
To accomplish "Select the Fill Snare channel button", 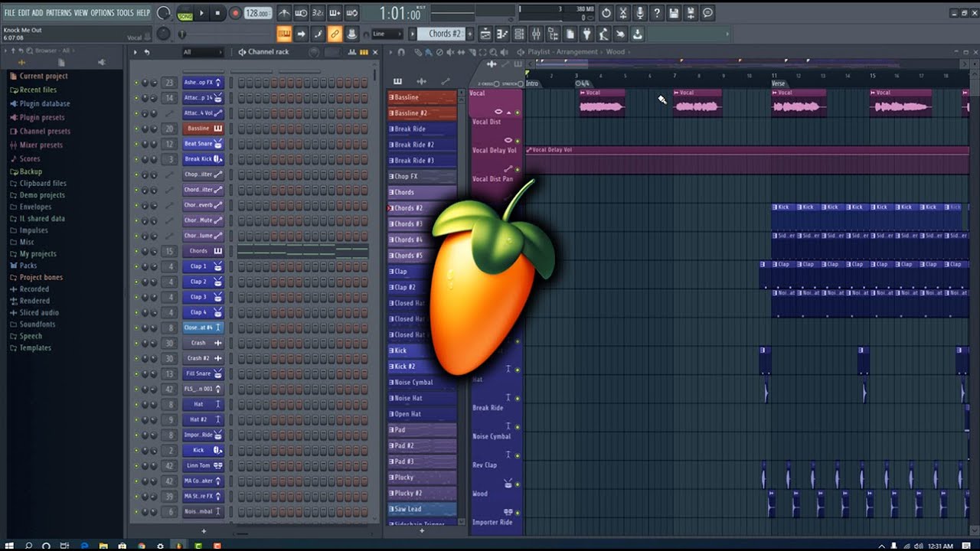I will [x=203, y=373].
